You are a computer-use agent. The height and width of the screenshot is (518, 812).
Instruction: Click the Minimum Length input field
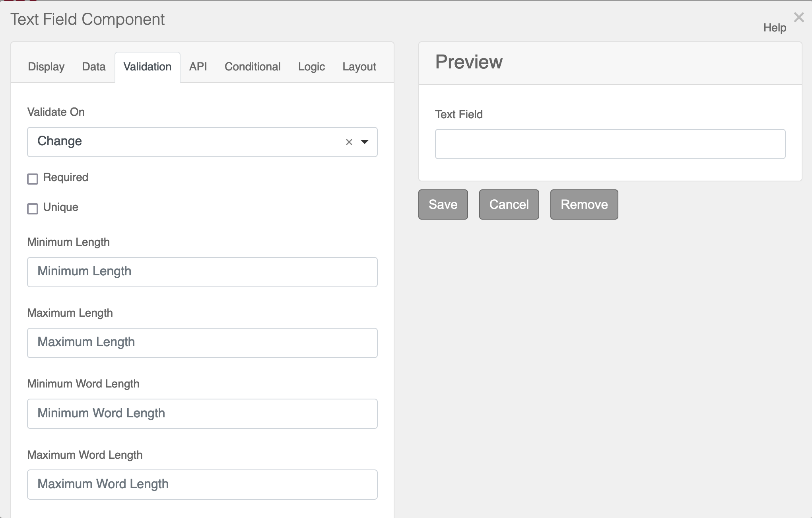click(x=202, y=272)
